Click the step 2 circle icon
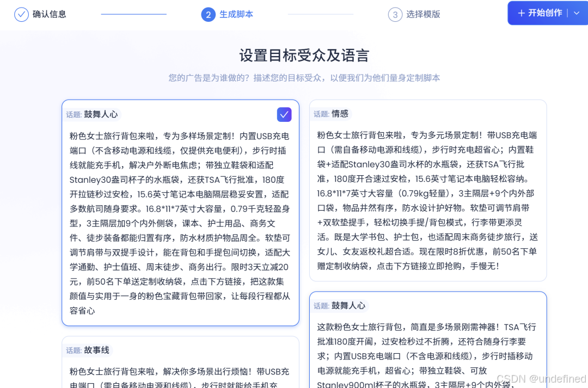The width and height of the screenshot is (588, 388). tap(208, 15)
